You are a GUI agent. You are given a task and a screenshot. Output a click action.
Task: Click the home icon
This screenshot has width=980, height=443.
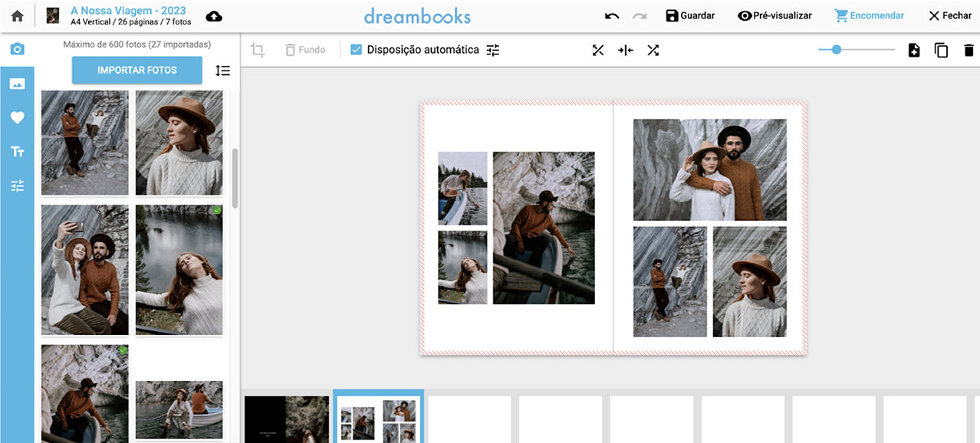(x=17, y=16)
